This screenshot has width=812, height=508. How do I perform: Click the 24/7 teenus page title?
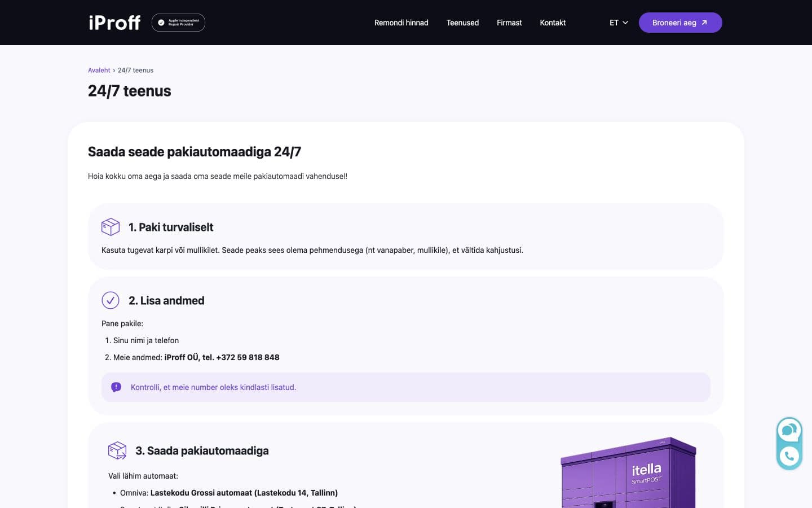pos(130,91)
